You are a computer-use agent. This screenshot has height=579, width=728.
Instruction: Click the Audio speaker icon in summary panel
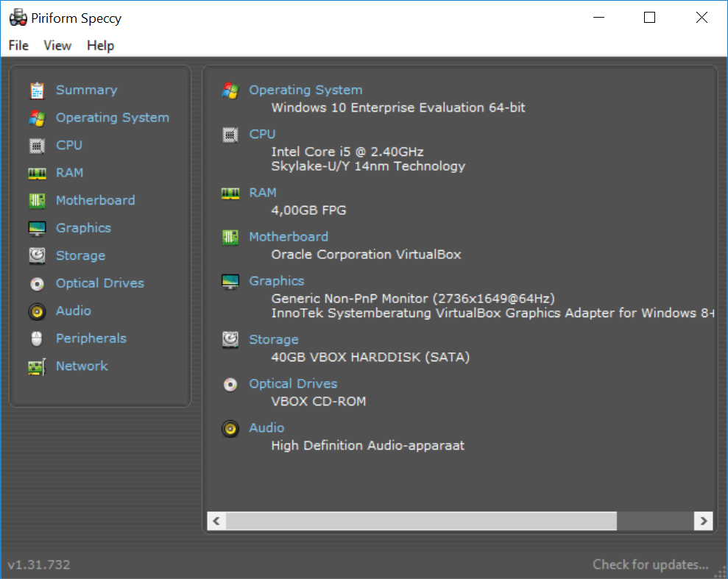(230, 429)
